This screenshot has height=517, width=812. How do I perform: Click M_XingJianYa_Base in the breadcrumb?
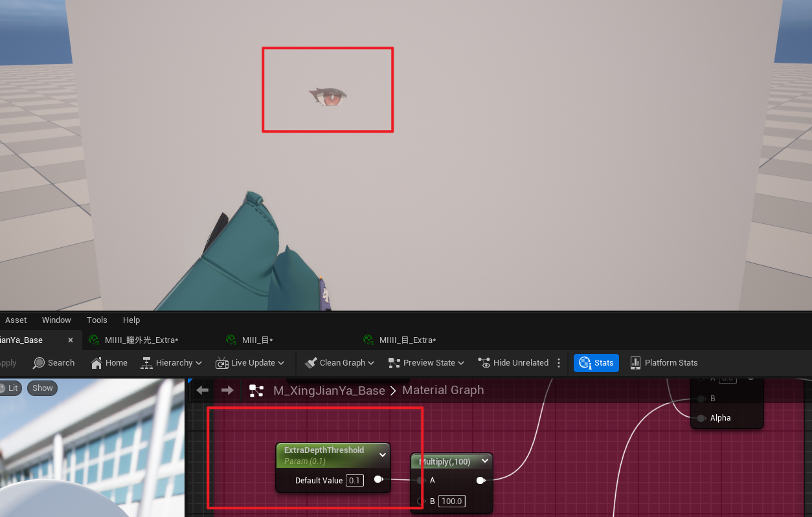[329, 391]
